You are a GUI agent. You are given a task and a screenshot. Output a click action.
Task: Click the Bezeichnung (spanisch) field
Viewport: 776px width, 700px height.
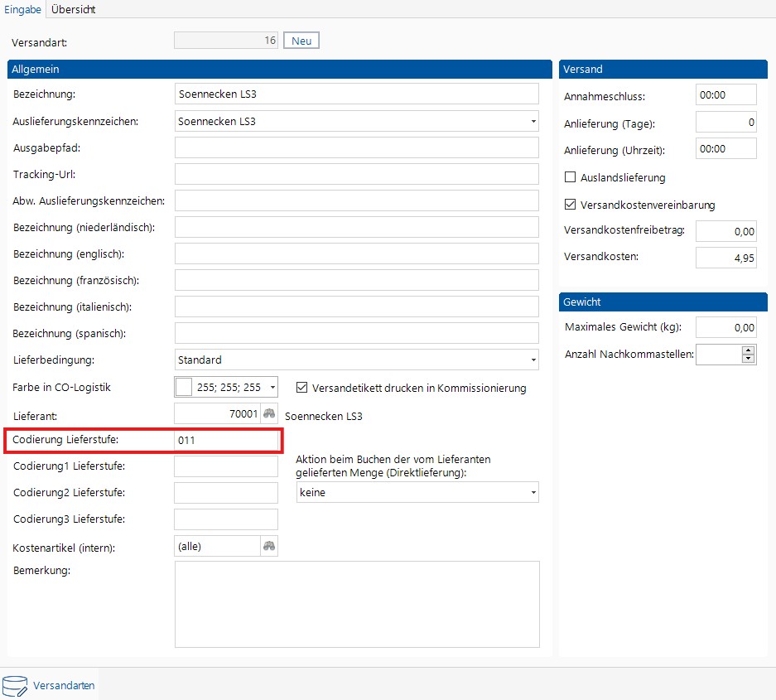[356, 333]
